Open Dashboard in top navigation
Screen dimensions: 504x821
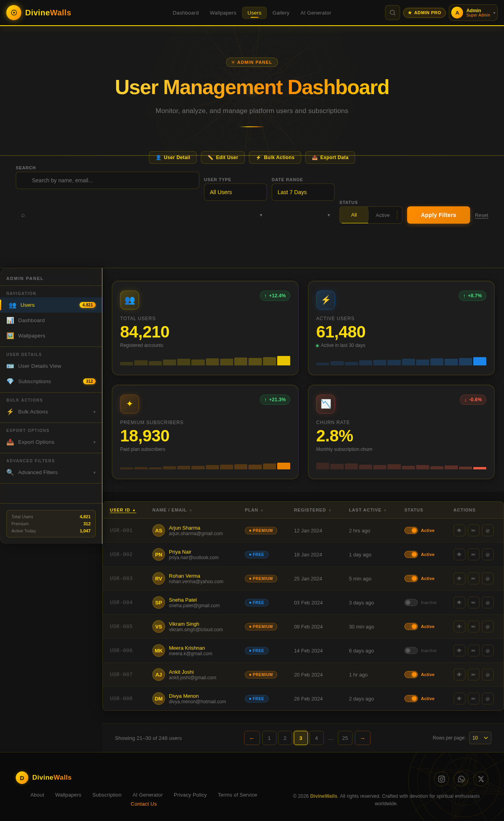[186, 13]
